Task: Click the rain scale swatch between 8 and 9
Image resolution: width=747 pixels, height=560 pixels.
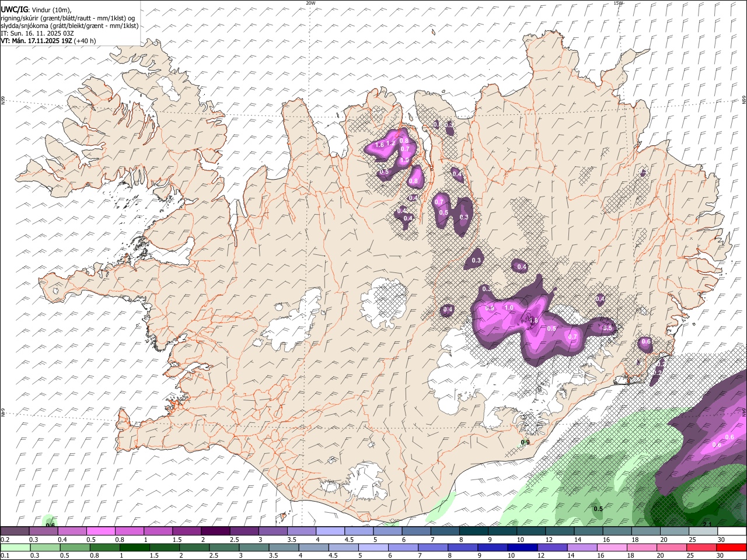Action: [462, 548]
